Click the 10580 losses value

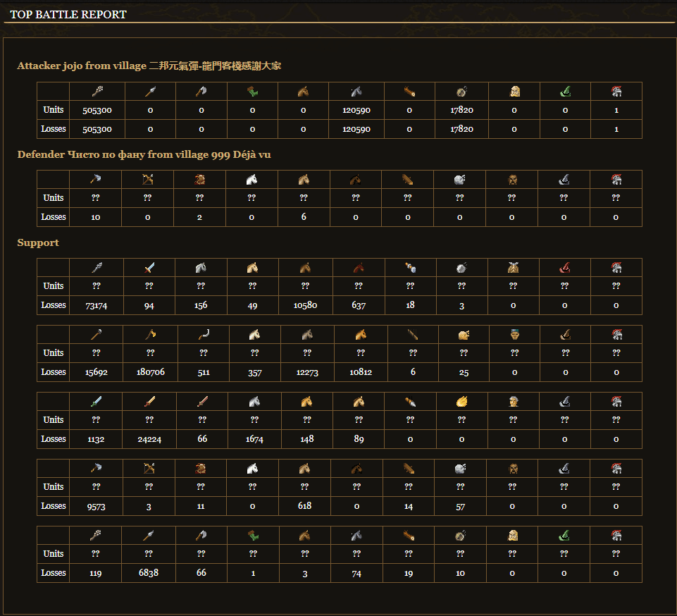pyautogui.click(x=305, y=305)
